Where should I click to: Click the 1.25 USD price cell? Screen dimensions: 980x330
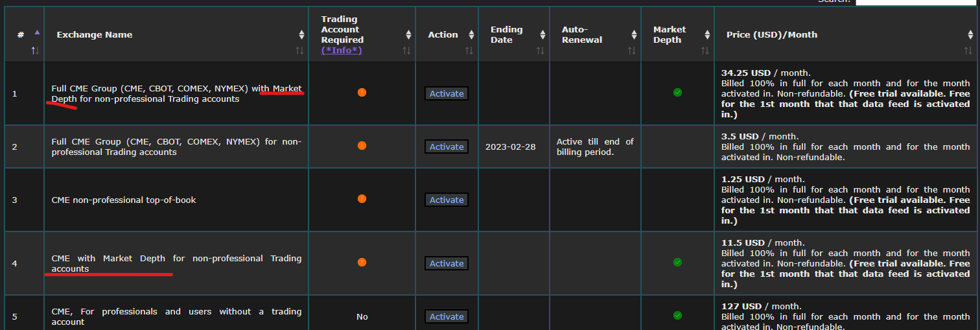click(846, 200)
